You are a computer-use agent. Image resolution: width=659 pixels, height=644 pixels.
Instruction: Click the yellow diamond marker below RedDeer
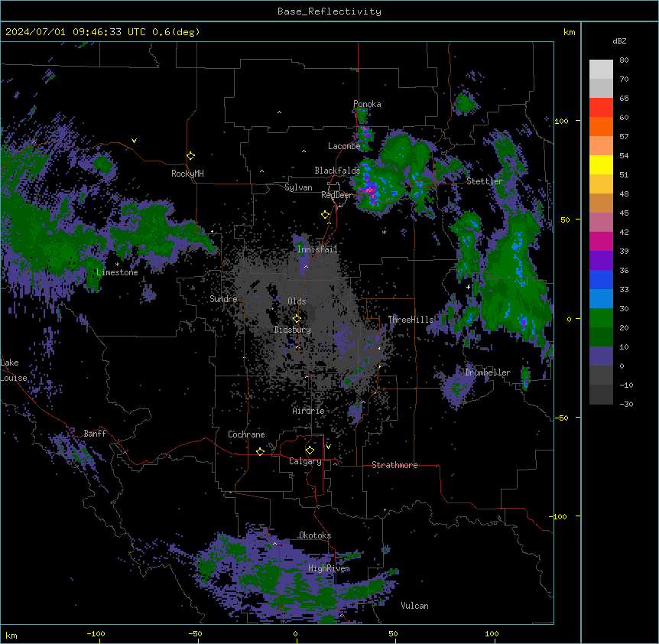(325, 215)
